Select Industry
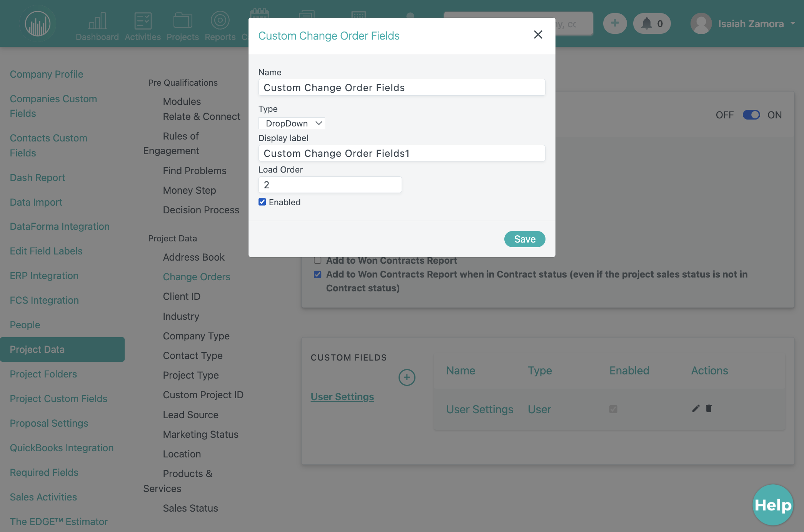The height and width of the screenshot is (532, 804). point(181,316)
